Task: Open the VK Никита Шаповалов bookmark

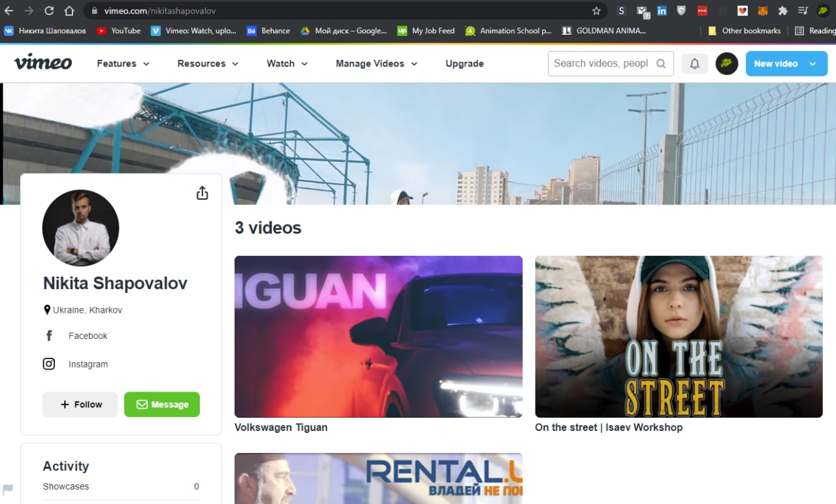Action: (45, 31)
